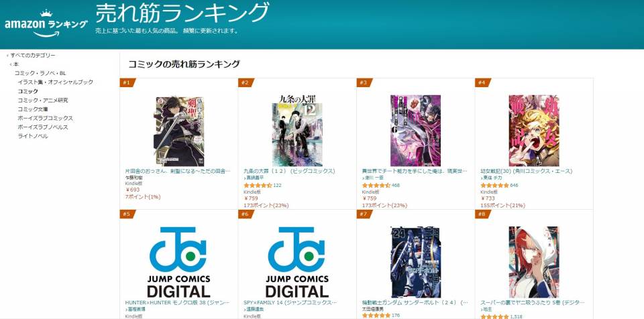Open SPY×FAMILY 14 title link
Viewport: 644px width, 319px height.
(x=290, y=302)
